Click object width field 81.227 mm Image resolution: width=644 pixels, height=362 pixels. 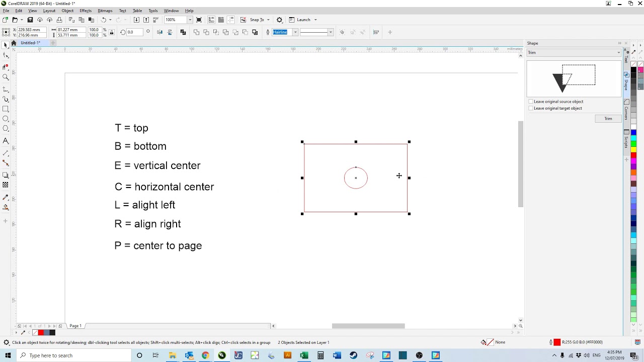pyautogui.click(x=70, y=30)
